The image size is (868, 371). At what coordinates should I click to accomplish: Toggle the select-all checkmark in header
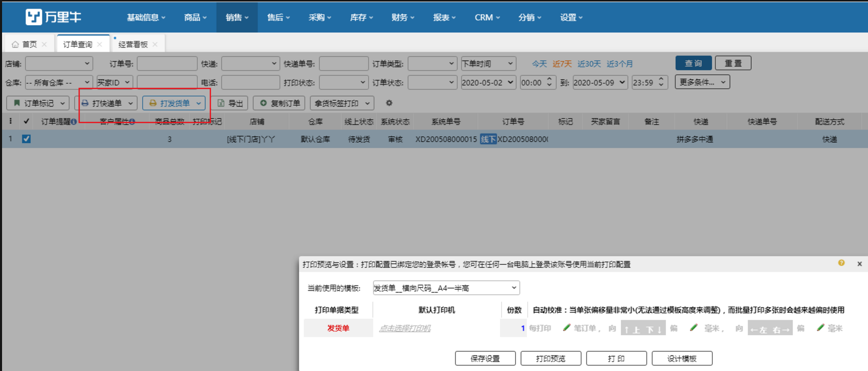point(27,121)
